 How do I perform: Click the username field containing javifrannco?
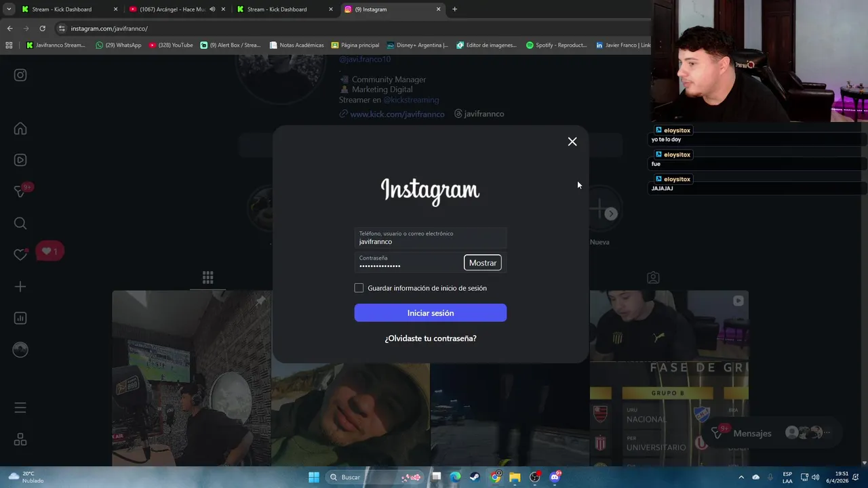point(430,238)
